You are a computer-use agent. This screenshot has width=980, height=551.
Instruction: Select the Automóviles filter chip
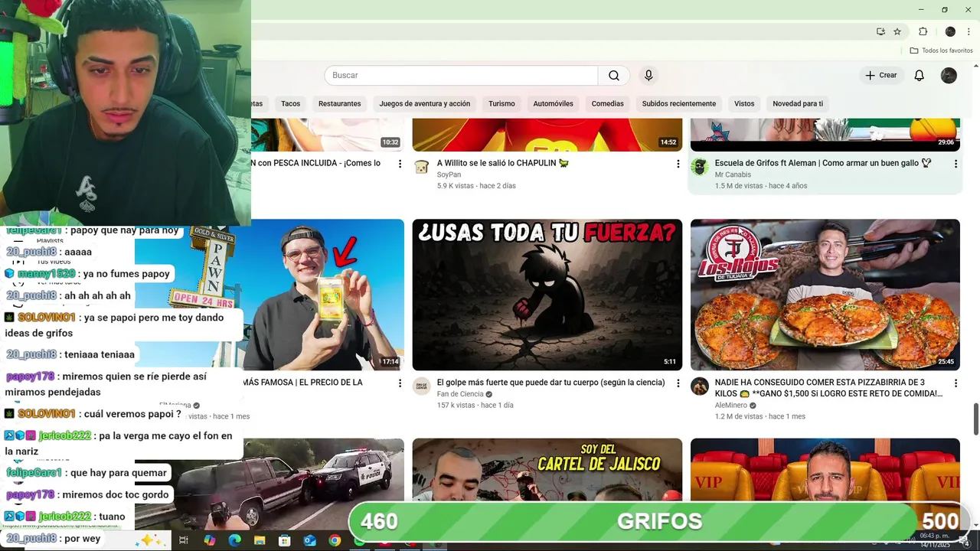click(x=553, y=103)
